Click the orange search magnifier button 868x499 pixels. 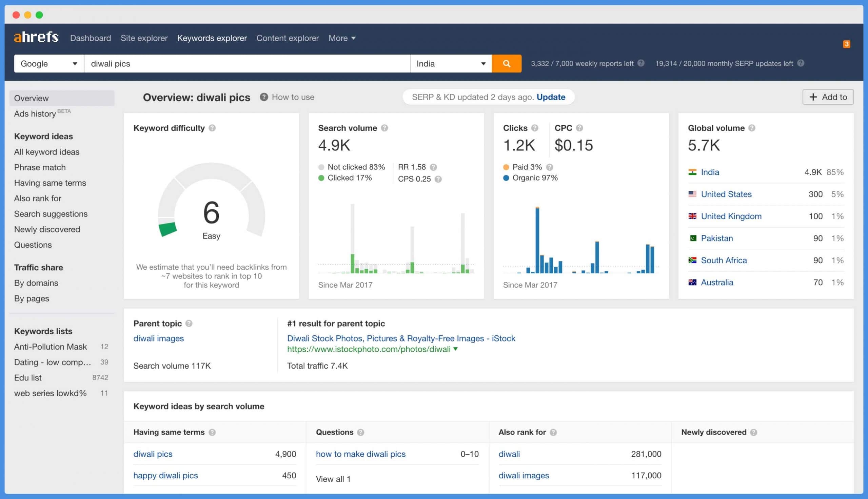click(x=506, y=63)
